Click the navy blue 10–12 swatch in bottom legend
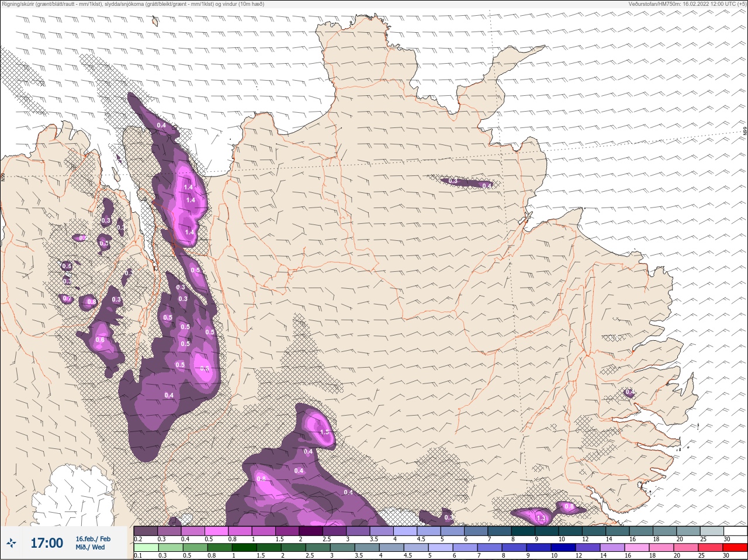Image resolution: width=748 pixels, height=560 pixels. (x=563, y=548)
